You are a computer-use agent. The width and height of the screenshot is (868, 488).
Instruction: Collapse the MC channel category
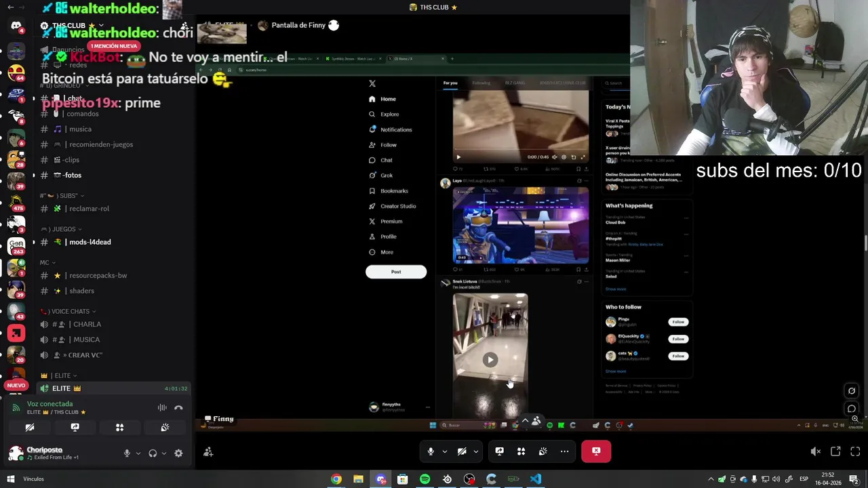(48, 262)
